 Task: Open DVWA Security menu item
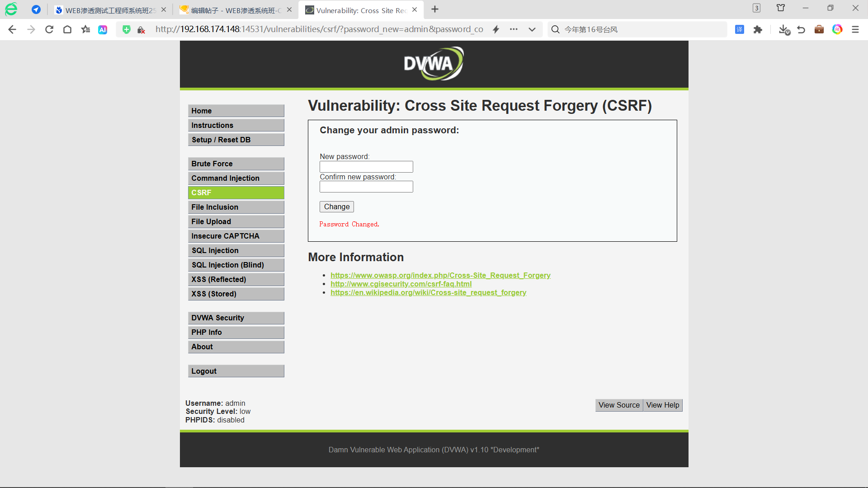[x=236, y=318]
